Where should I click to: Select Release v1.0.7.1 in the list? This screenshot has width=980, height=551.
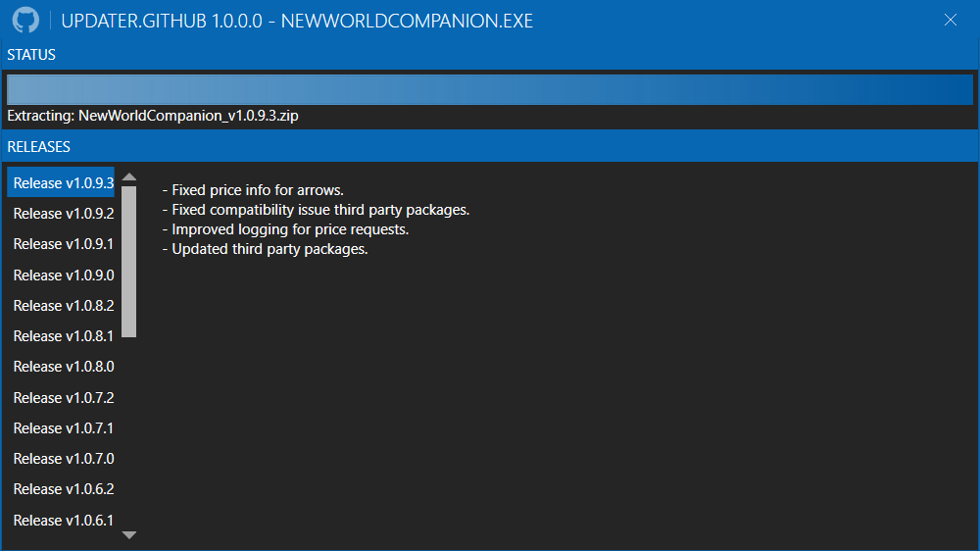tap(61, 427)
